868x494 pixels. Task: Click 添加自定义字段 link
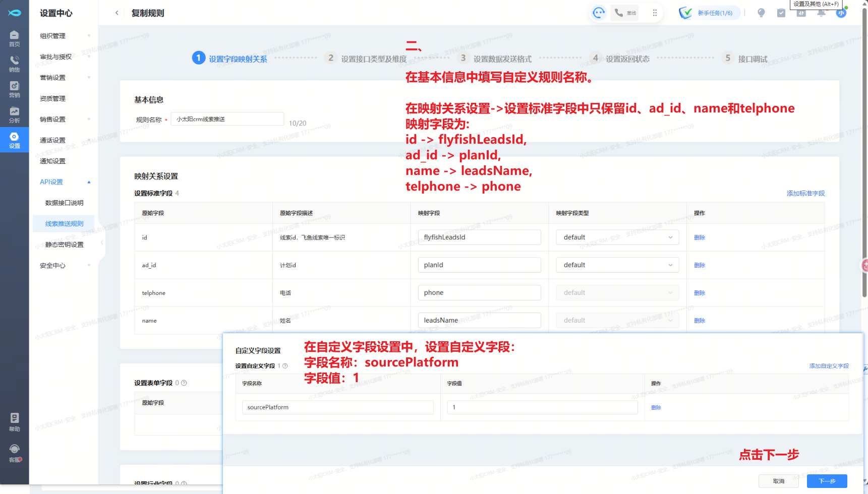pyautogui.click(x=829, y=366)
